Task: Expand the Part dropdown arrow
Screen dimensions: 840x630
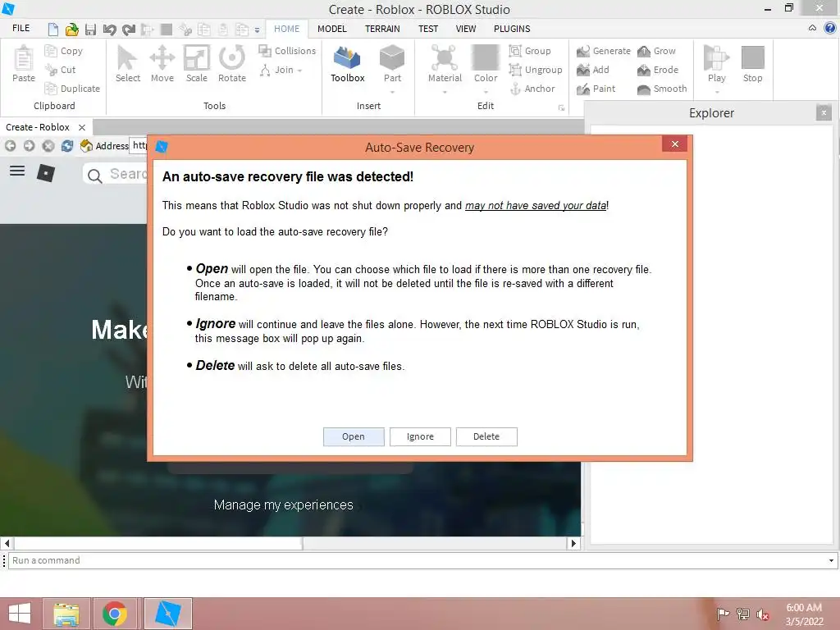Action: click(x=392, y=92)
